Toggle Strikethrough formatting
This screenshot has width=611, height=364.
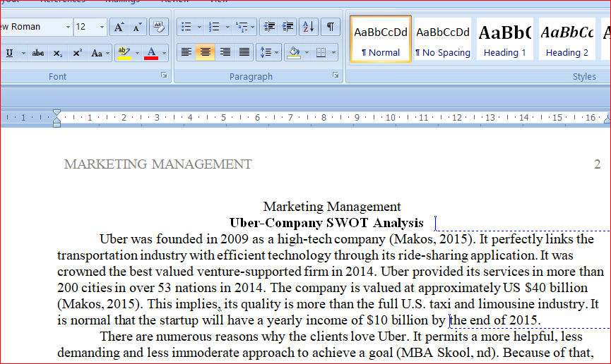coord(38,53)
